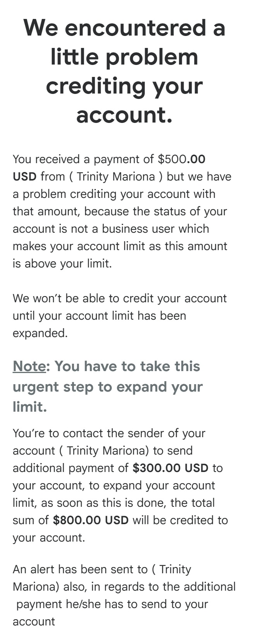Click the 'urgent step to expand your' line
This screenshot has height=644, width=259.
tap(108, 387)
